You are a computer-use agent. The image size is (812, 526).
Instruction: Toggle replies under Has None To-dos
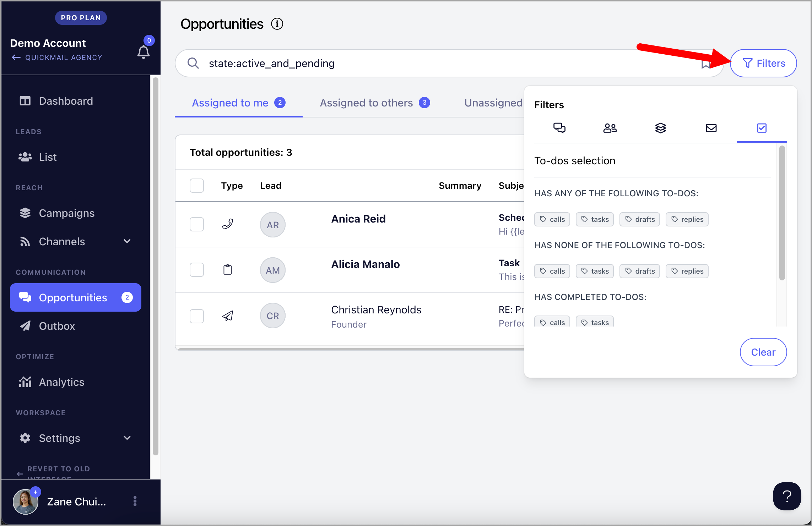[x=687, y=271]
